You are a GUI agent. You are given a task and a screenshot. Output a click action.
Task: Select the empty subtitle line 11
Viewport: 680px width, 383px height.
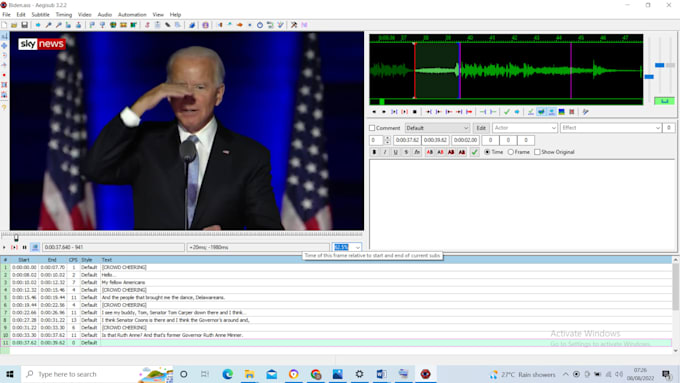click(x=336, y=343)
